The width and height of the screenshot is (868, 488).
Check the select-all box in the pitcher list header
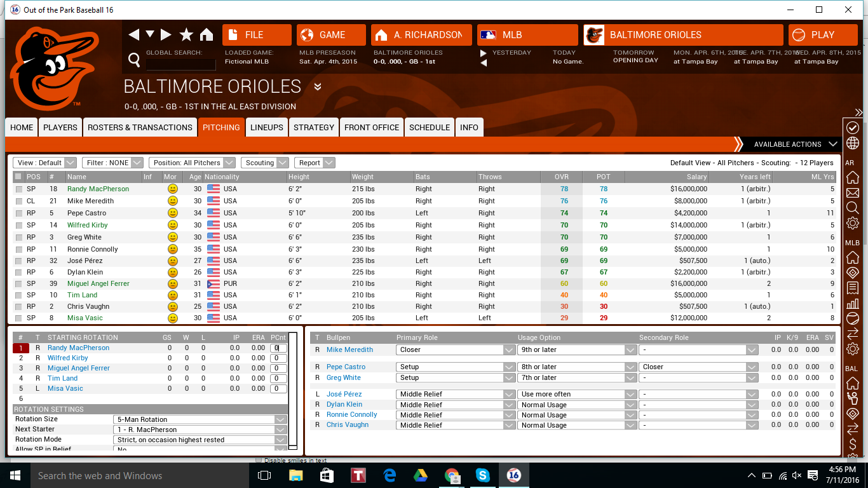point(19,177)
